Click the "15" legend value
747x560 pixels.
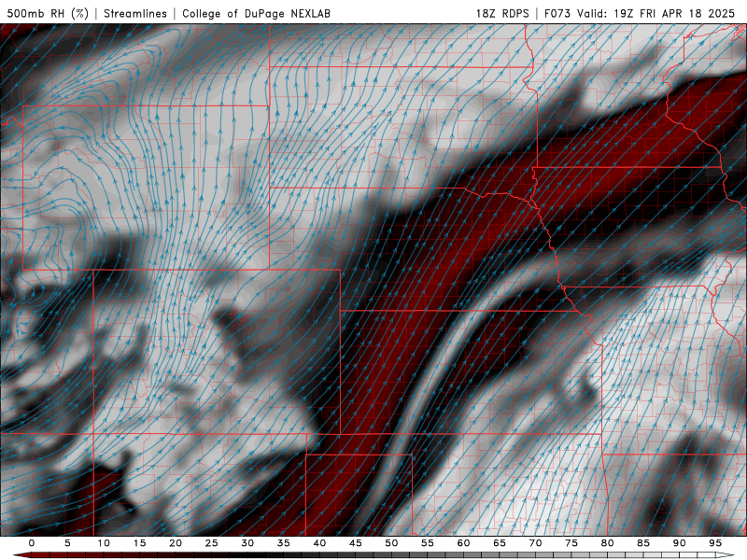click(139, 543)
